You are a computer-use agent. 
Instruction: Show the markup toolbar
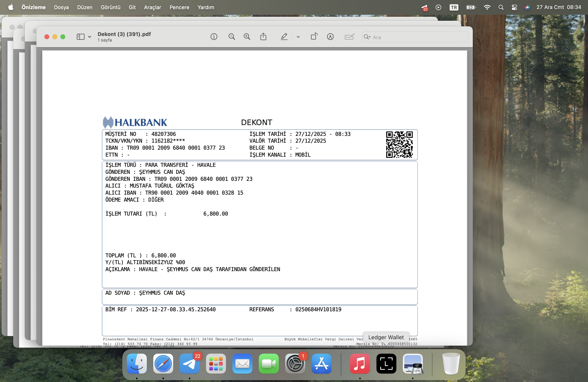330,37
